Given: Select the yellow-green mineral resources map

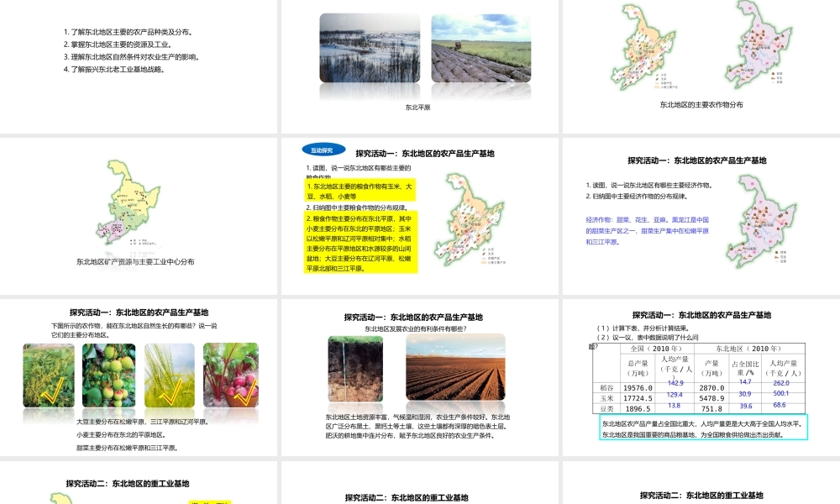Looking at the screenshot, I should click(x=128, y=202).
